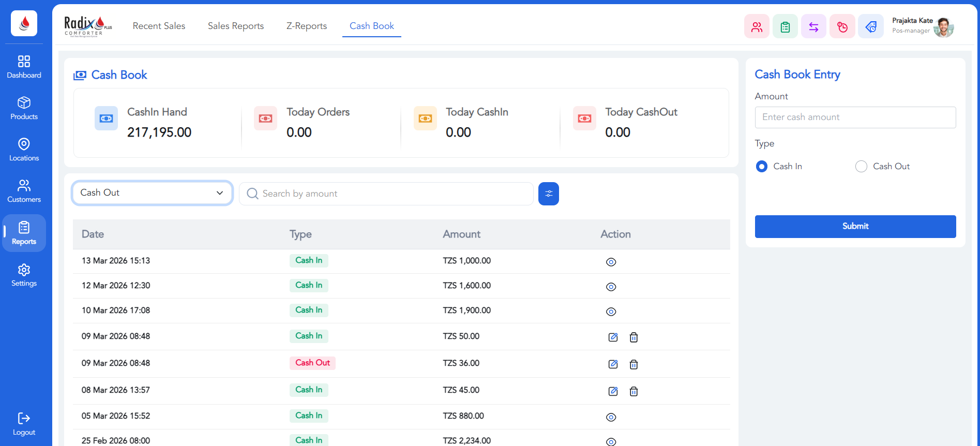
Task: Open Products in the sidebar
Action: (24, 108)
